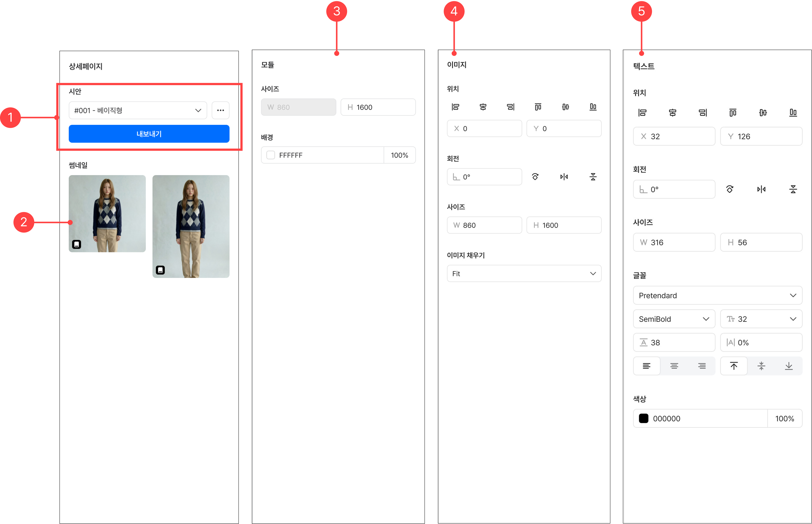
Task: Click the letter spacing field 0%
Action: click(x=761, y=343)
